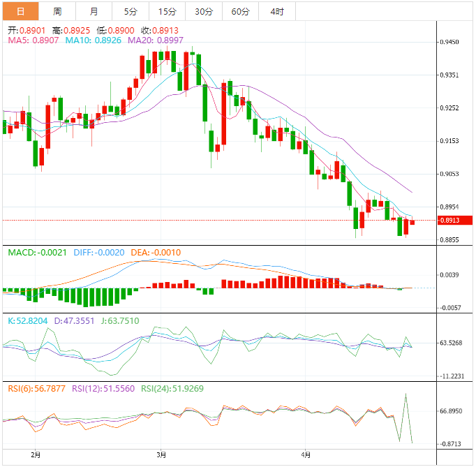
Task: Select the 日 daily timeframe tab
Action: pos(21,12)
